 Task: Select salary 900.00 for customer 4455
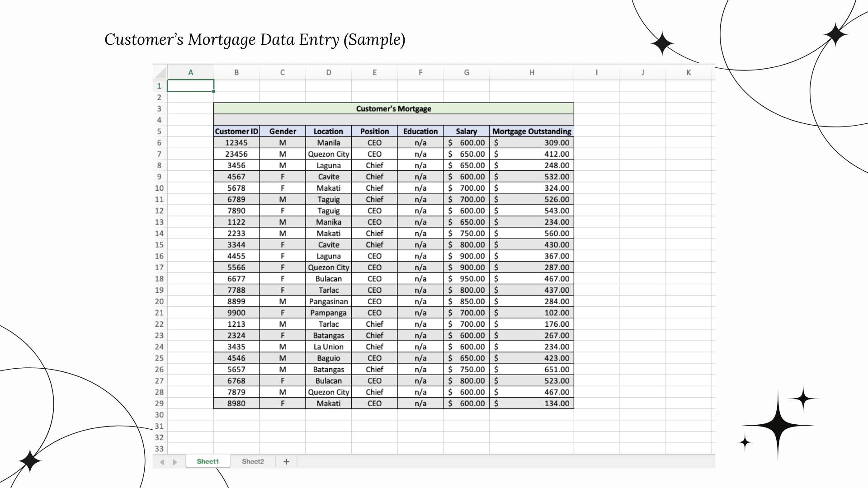(467, 256)
